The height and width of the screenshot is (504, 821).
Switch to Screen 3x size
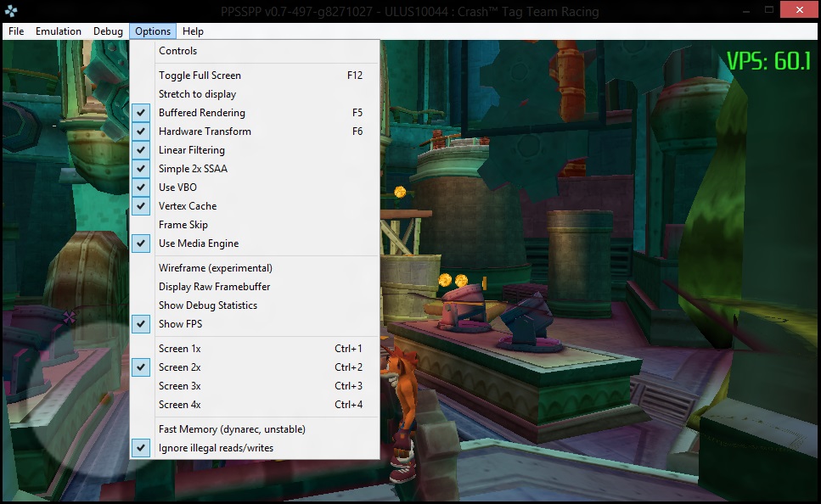coord(179,386)
